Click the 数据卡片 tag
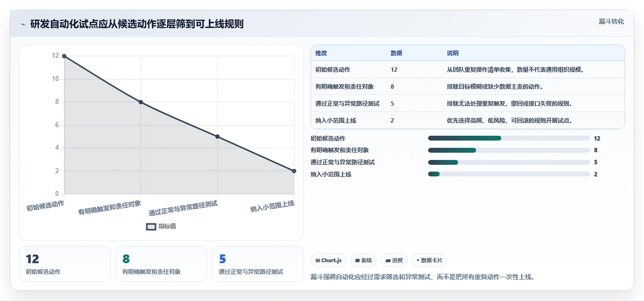The width and height of the screenshot is (644, 301). pyautogui.click(x=429, y=260)
